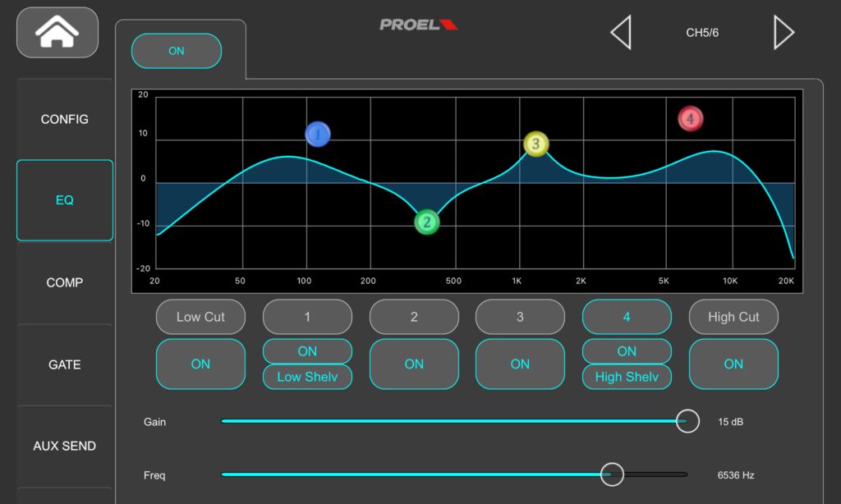Select yellow EQ band 3 node
Viewport: 841px width, 504px height.
(535, 144)
